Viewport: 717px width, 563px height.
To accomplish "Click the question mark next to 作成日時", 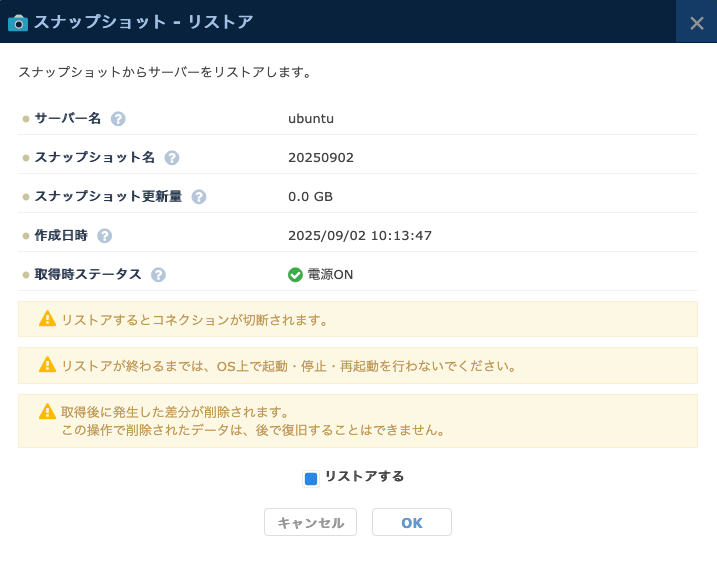I will (x=105, y=236).
